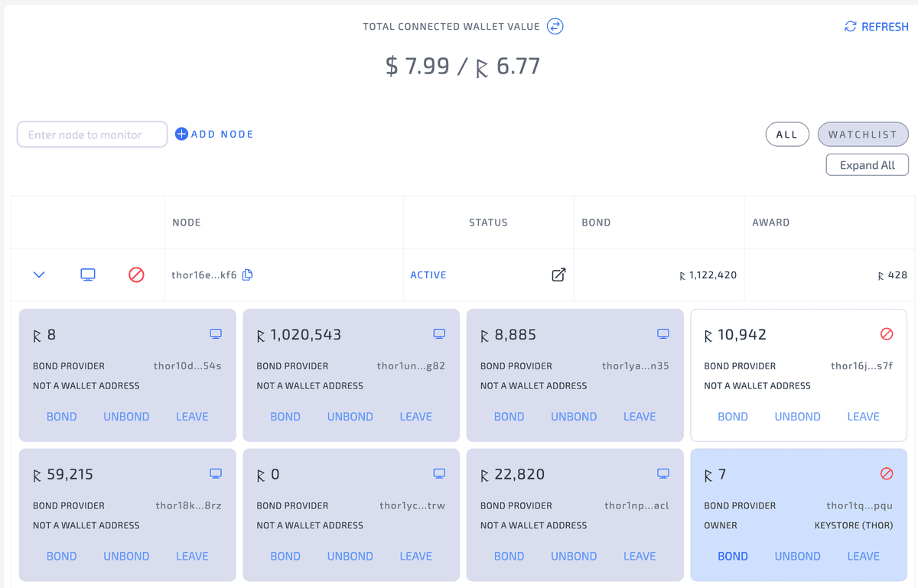Screen dimensions: 918x588
Task: Click the cancel icon on thor16j...s7f provider card
Action: click(887, 333)
